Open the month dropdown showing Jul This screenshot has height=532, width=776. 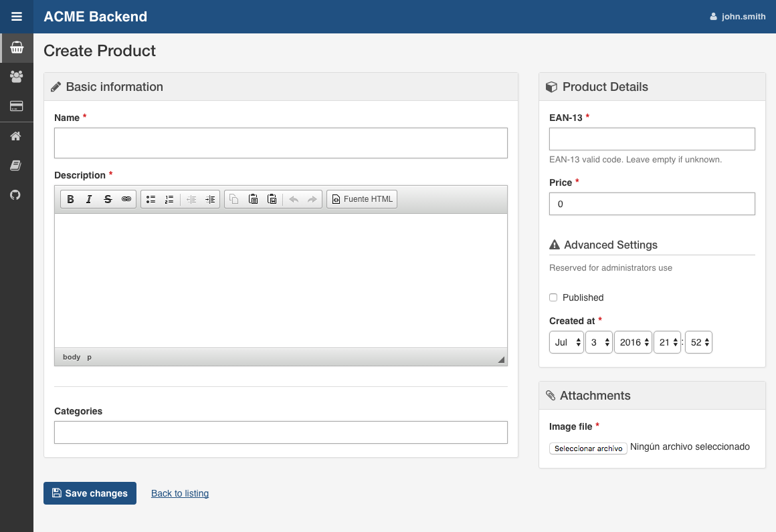click(x=566, y=342)
